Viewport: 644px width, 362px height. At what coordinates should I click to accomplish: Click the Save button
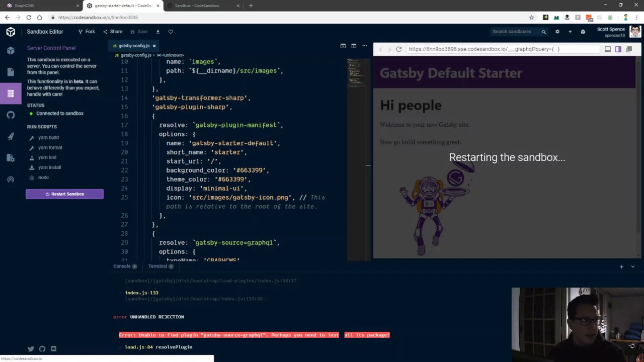click(x=139, y=32)
